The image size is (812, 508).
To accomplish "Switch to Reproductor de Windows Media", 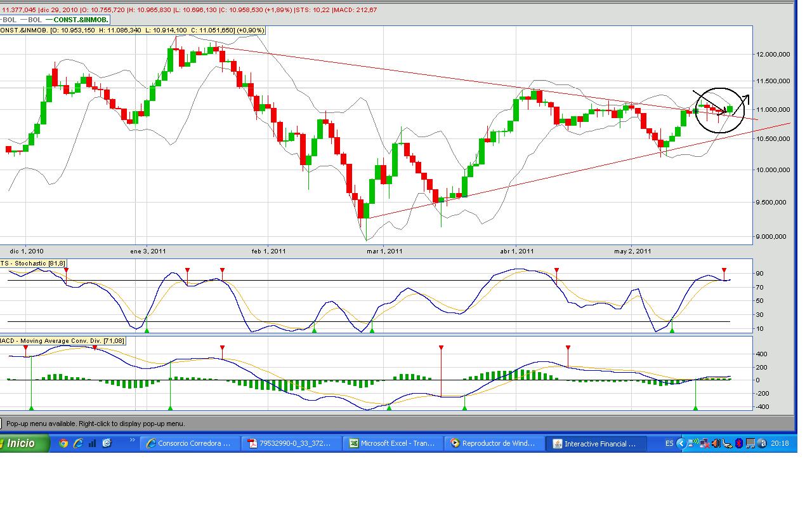I will 493,443.
